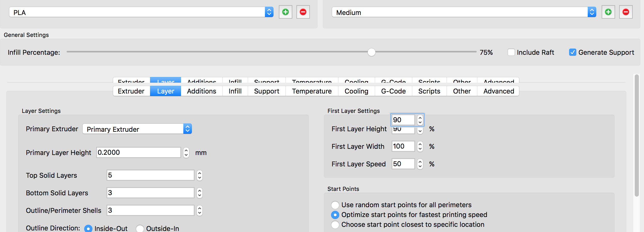This screenshot has height=232, width=644.
Task: Select optimize start points for fastest speed
Action: click(x=335, y=215)
